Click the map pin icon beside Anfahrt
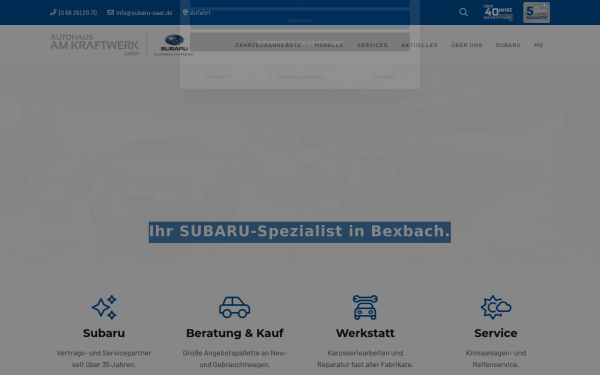 [185, 13]
